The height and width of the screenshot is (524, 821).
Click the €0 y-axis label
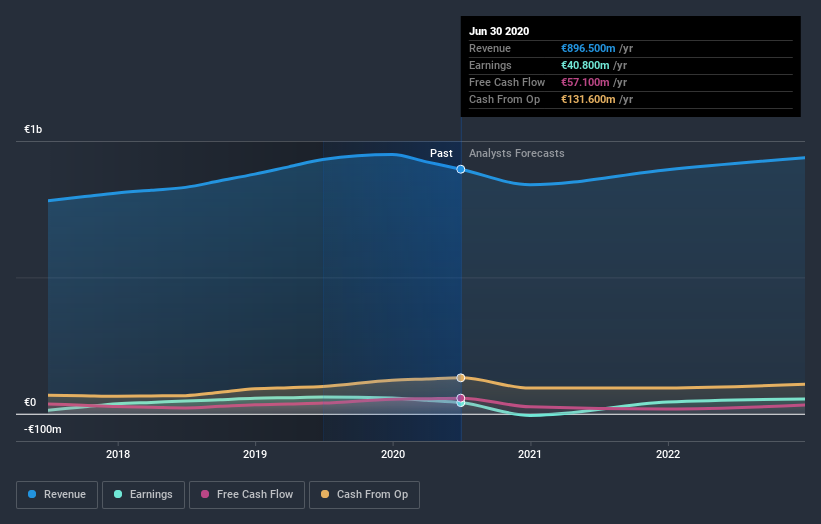(x=30, y=402)
